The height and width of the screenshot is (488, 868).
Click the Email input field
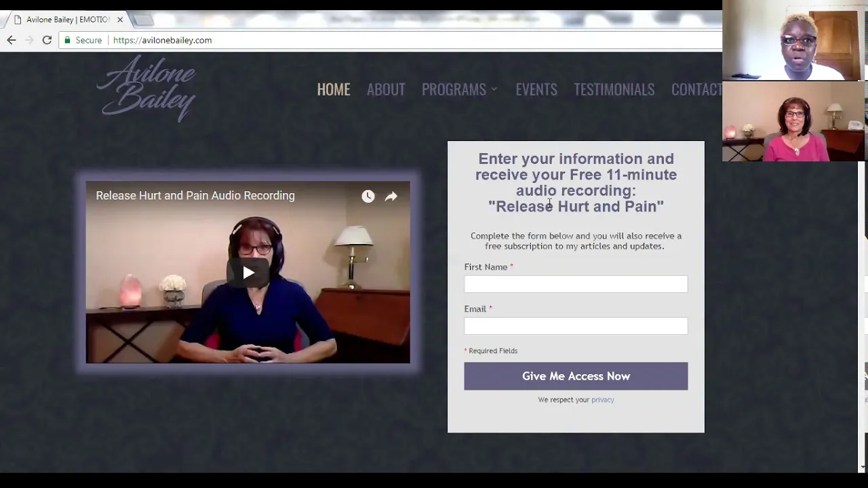coord(576,326)
